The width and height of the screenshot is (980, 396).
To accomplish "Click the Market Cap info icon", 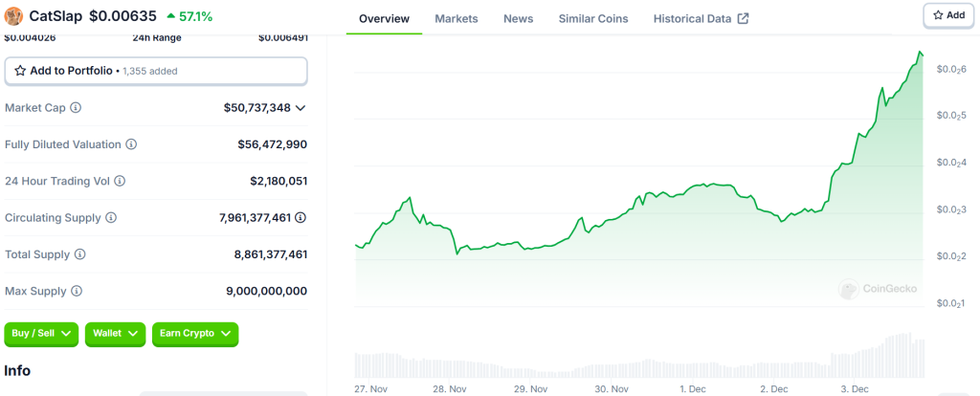I will click(x=76, y=107).
